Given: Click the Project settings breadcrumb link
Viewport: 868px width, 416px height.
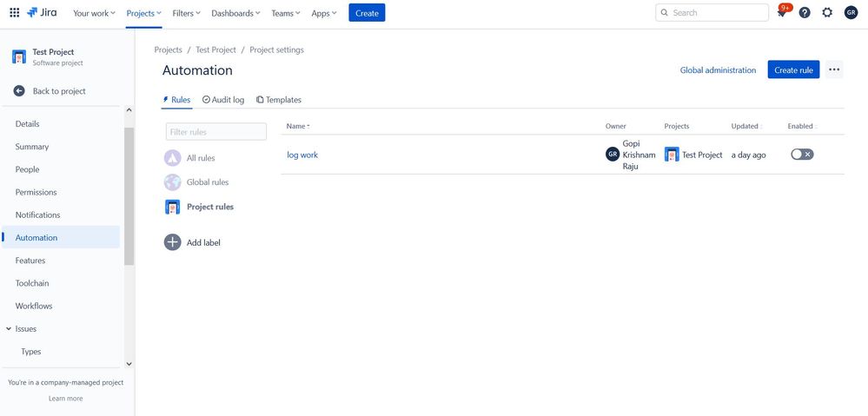Looking at the screenshot, I should (277, 50).
